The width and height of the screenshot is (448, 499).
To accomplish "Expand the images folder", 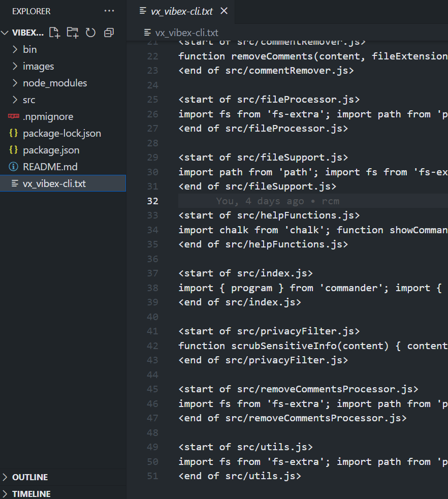I will click(15, 66).
